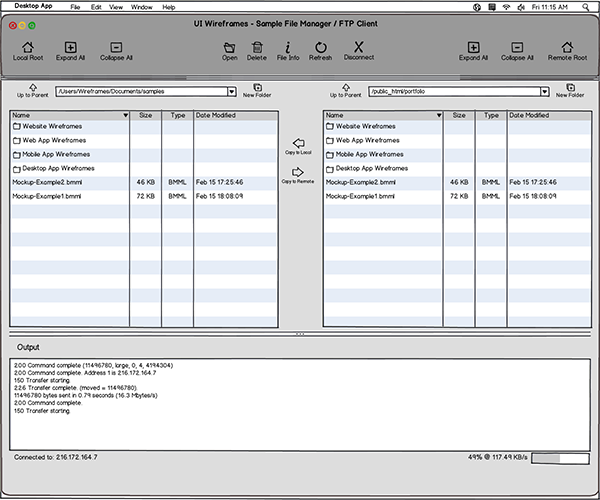600x500 pixels.
Task: Click local Type column header
Action: tap(178, 115)
